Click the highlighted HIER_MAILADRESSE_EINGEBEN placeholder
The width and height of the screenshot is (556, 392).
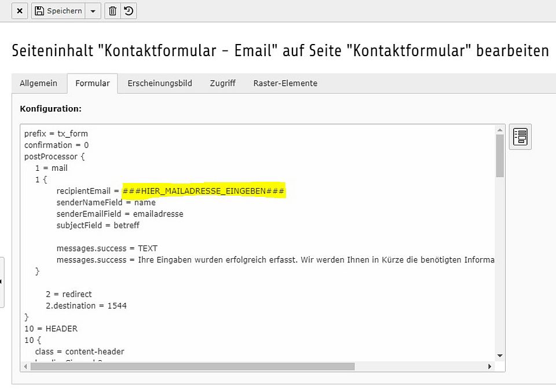point(203,190)
